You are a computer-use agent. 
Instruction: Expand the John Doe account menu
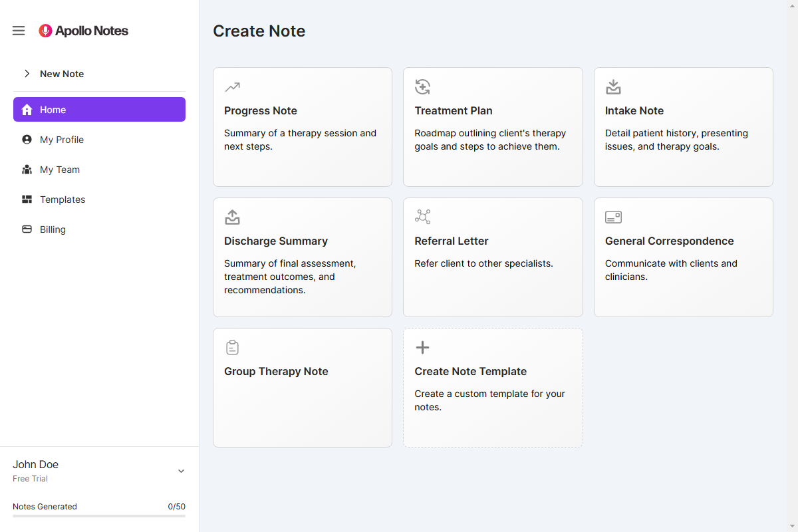(180, 470)
